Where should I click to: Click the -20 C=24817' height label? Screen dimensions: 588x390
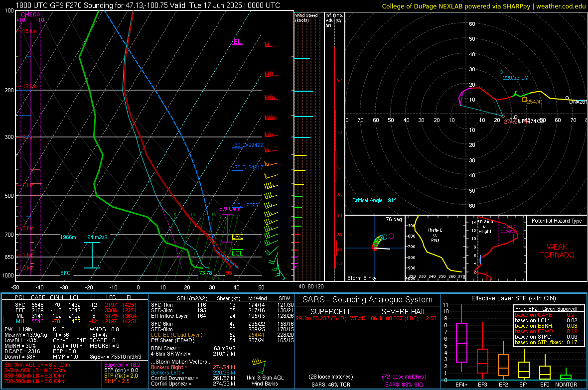click(x=248, y=168)
